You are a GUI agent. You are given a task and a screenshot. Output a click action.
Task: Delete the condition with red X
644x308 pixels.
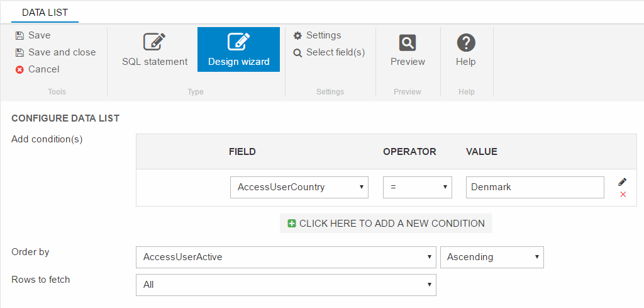click(x=623, y=195)
